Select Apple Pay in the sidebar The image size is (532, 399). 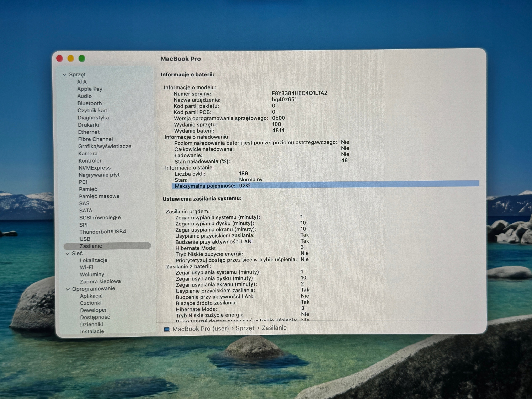tap(90, 89)
